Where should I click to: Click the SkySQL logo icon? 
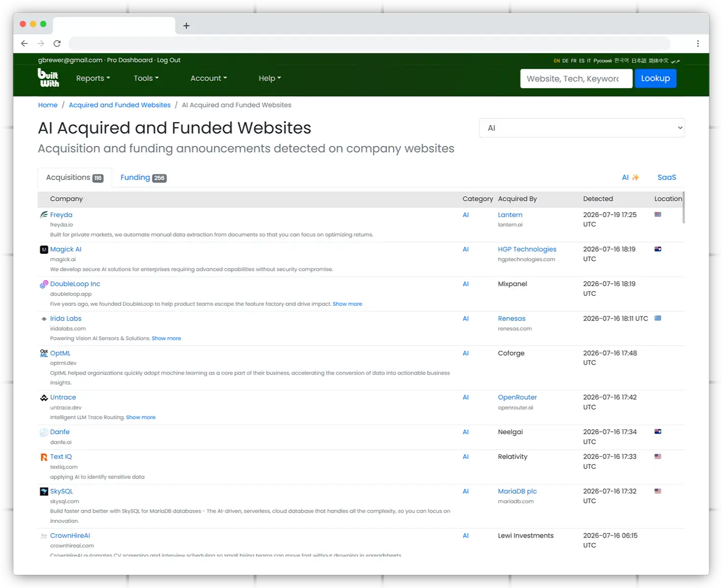[44, 491]
